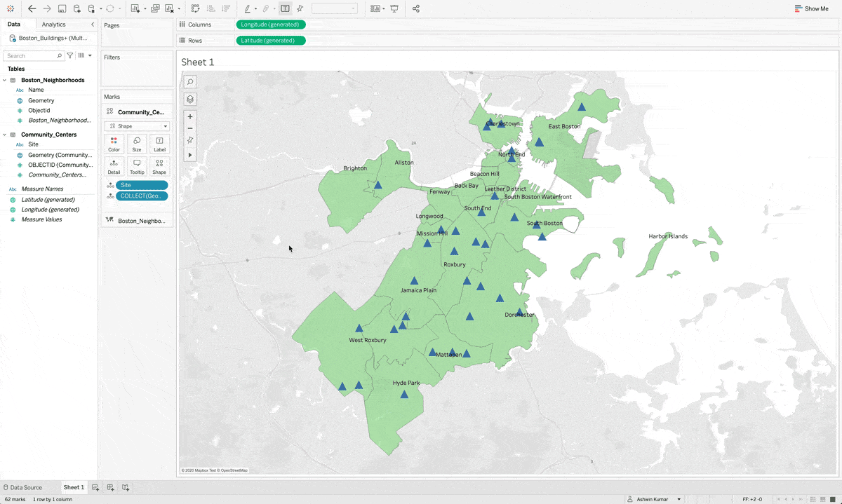Duplicate the sheet using the toolbar icon

(155, 8)
